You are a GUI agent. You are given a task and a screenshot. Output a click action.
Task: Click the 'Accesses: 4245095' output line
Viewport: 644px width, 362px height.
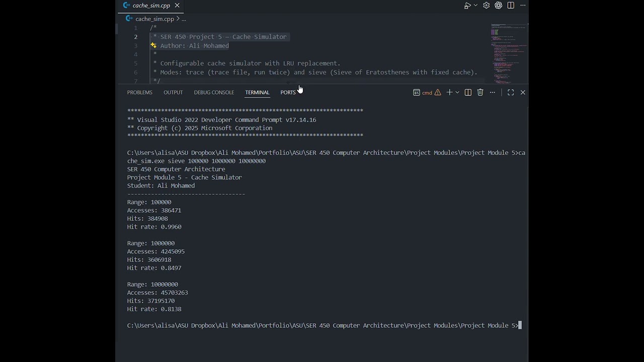(156, 251)
